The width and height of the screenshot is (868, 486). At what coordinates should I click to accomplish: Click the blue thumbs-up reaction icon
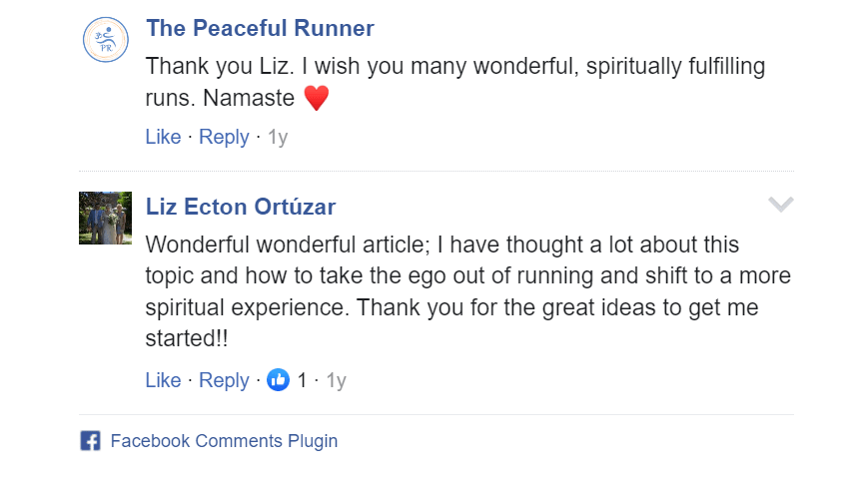click(278, 380)
